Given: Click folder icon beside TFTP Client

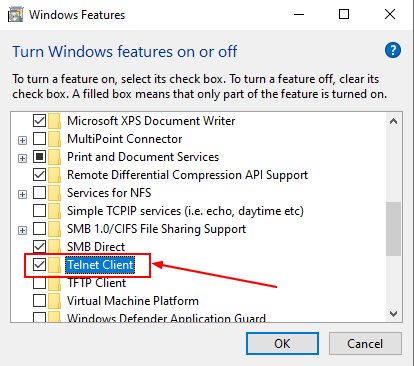Looking at the screenshot, I should point(54,283).
